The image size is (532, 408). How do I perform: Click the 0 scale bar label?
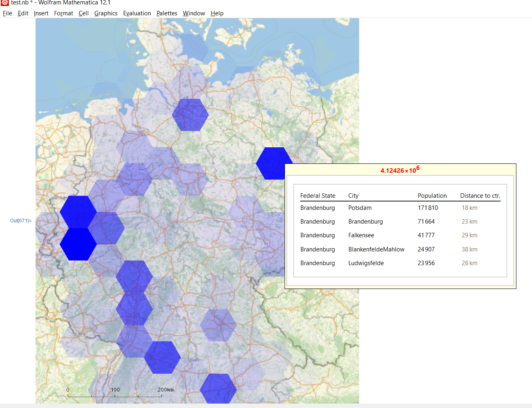tap(68, 390)
